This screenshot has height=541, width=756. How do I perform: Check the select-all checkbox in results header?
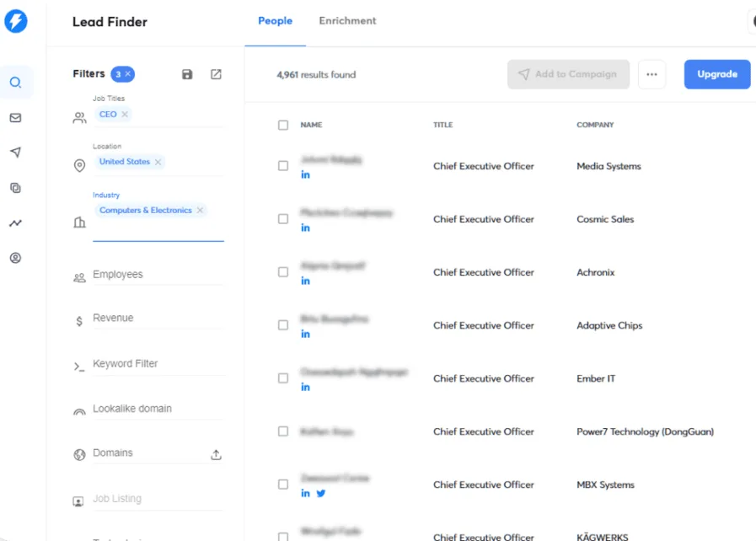coord(283,124)
